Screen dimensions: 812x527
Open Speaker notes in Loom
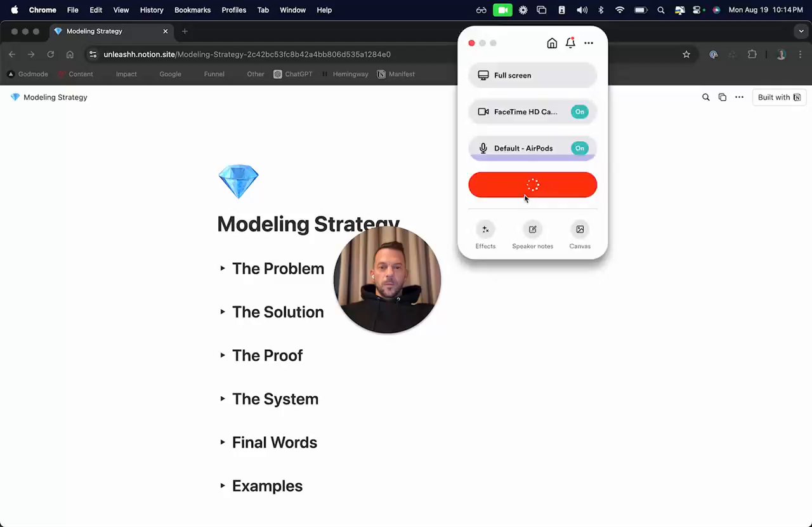(x=533, y=235)
